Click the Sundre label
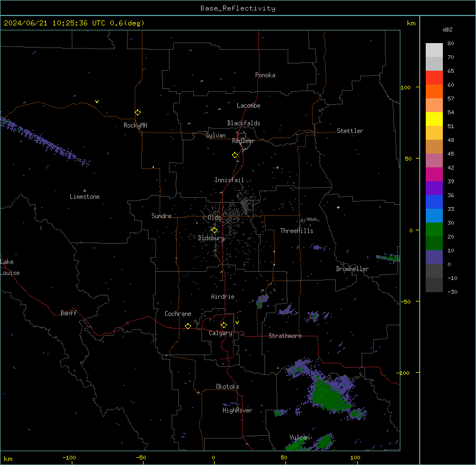476x465 pixels. [161, 216]
